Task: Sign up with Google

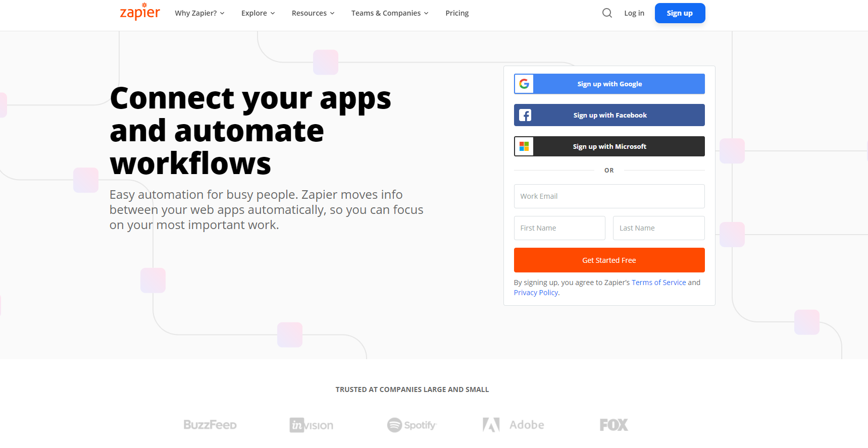Action: [609, 84]
